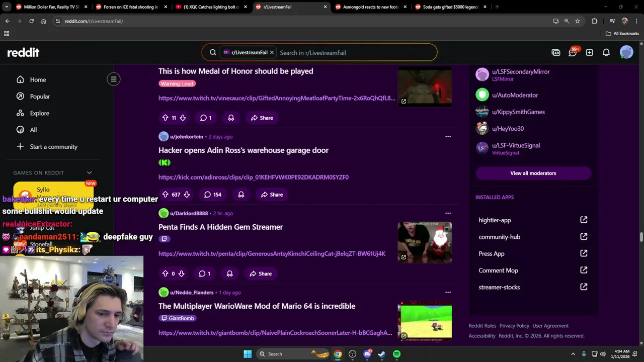Click the View all moderators button
The image size is (644, 362).
(x=533, y=173)
